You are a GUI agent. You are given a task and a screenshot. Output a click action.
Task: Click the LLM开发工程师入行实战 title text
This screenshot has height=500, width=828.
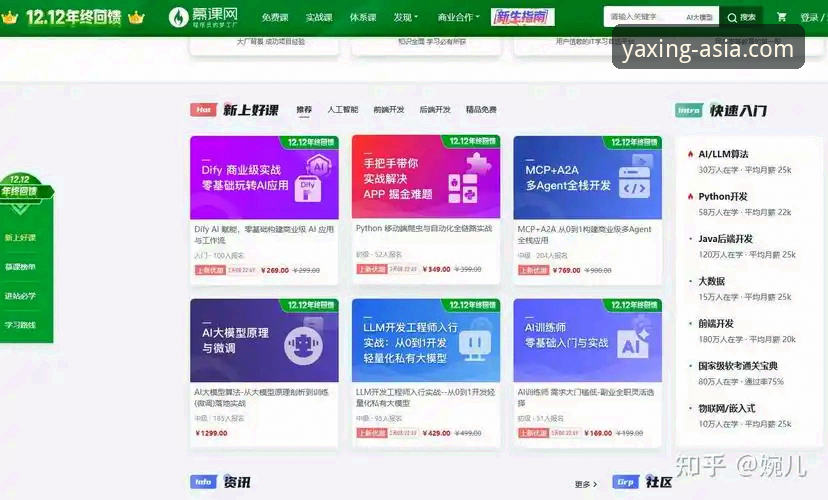(x=426, y=398)
